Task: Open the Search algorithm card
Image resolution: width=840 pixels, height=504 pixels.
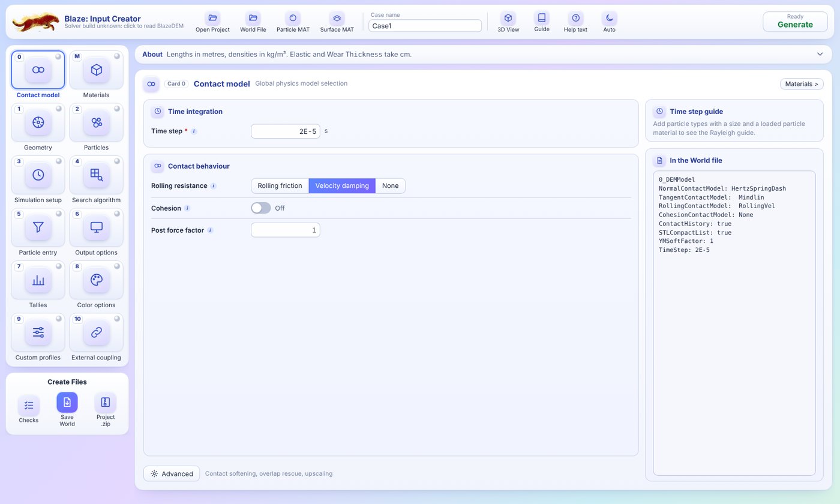Action: coord(96,175)
